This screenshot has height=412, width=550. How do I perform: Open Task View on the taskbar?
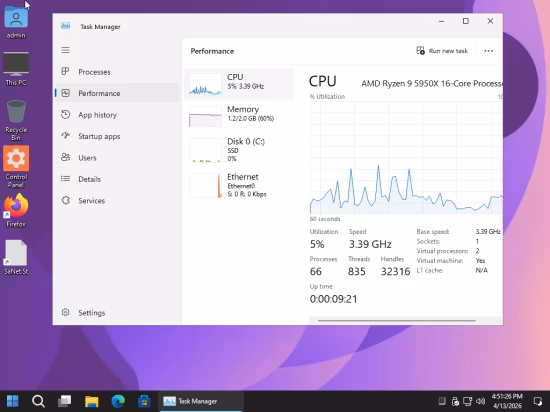pos(65,401)
